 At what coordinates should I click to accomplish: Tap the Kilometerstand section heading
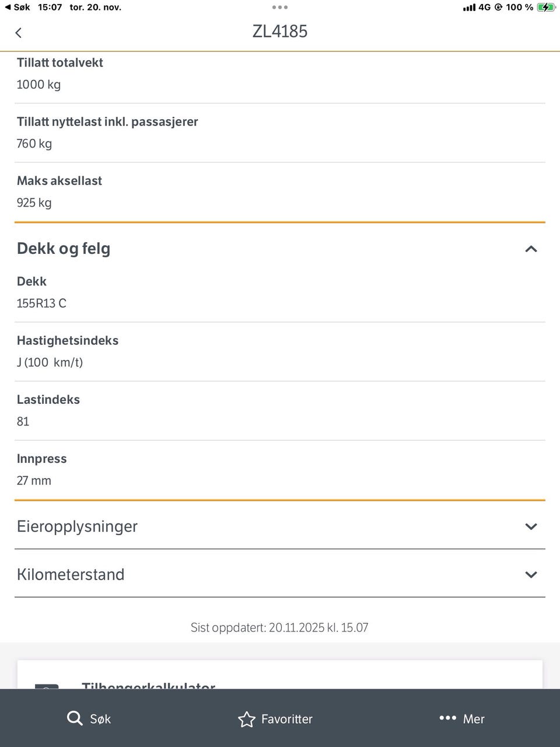71,574
